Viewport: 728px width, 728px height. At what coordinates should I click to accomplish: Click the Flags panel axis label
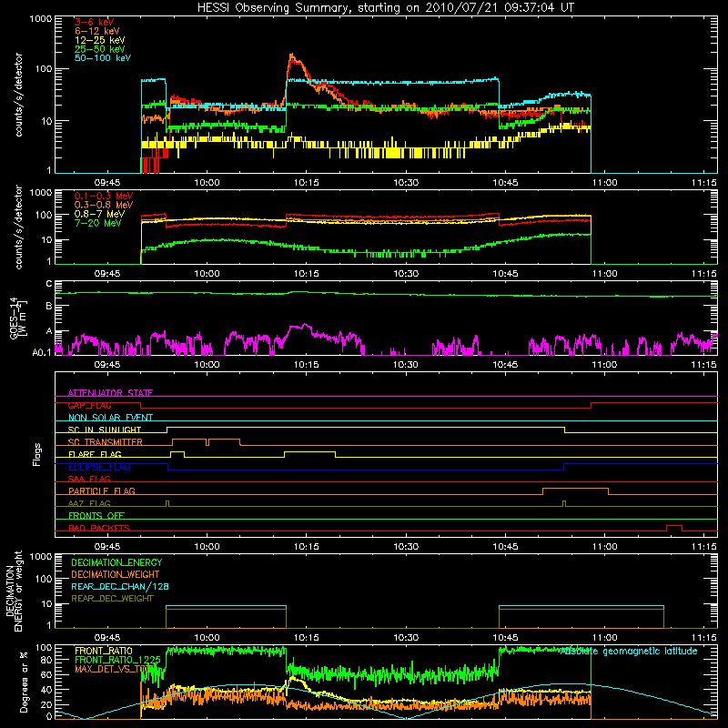click(x=37, y=454)
